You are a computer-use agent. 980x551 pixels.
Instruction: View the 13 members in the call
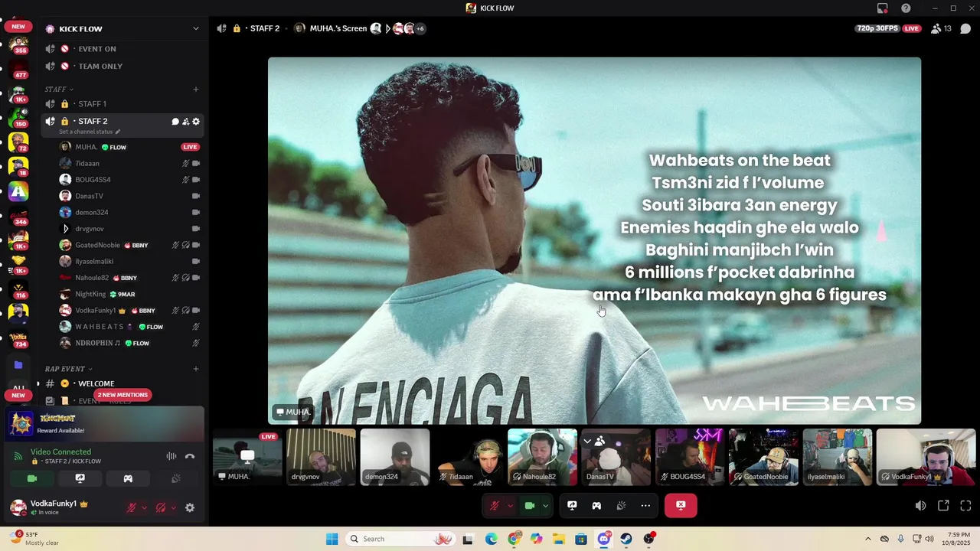941,28
